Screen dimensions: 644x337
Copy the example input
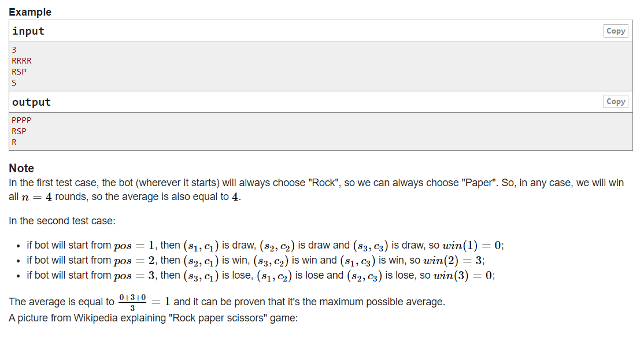(616, 31)
